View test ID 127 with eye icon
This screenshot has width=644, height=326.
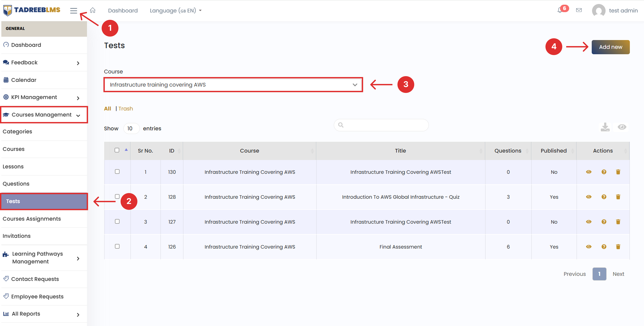coord(589,222)
